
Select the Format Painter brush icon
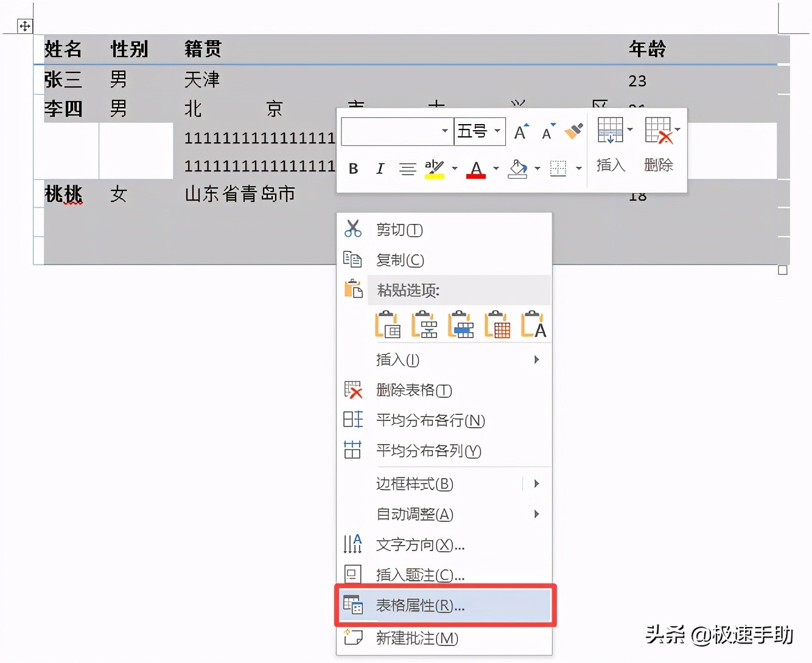point(572,131)
